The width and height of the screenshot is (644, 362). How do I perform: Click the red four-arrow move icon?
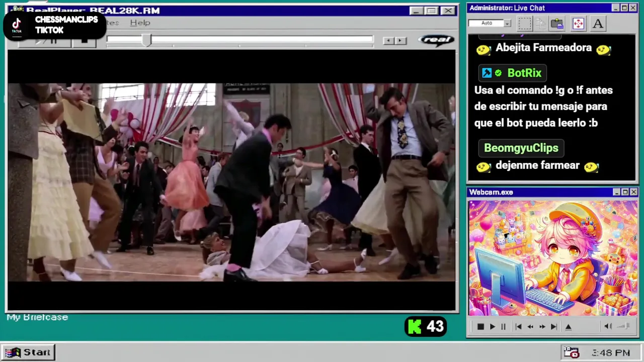coord(578,23)
